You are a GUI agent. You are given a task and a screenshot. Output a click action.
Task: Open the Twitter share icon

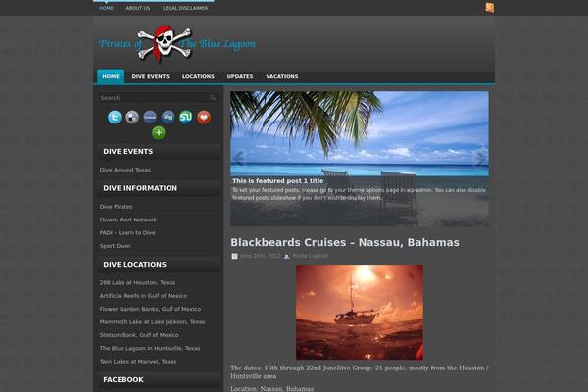click(x=115, y=117)
